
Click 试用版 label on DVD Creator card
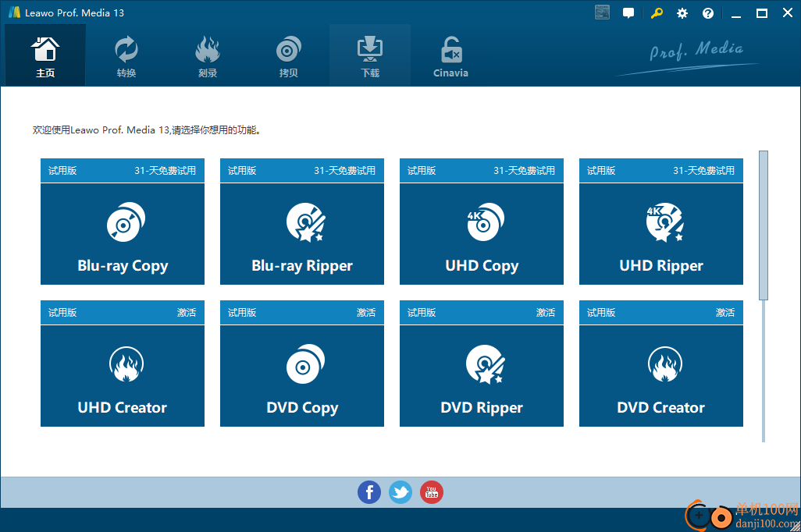tap(601, 313)
